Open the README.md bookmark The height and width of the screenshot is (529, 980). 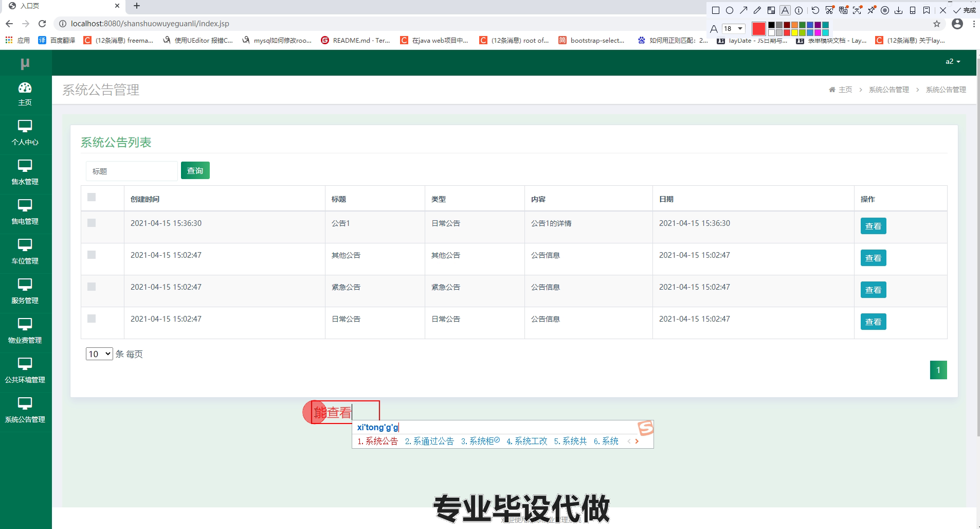pyautogui.click(x=355, y=40)
